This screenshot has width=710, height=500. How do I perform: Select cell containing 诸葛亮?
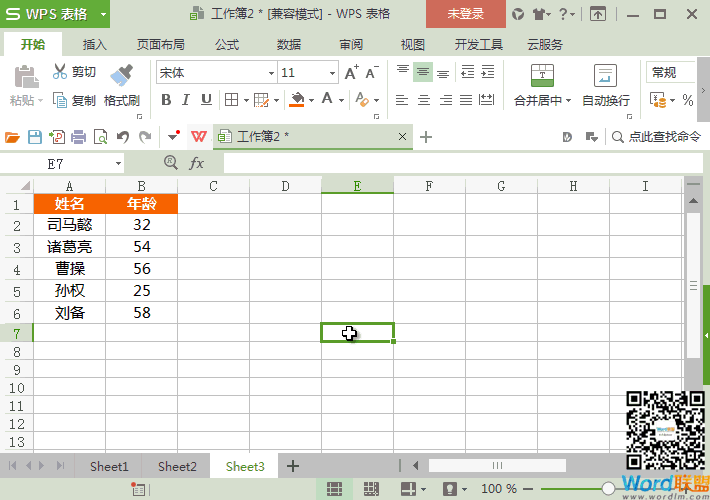69,247
